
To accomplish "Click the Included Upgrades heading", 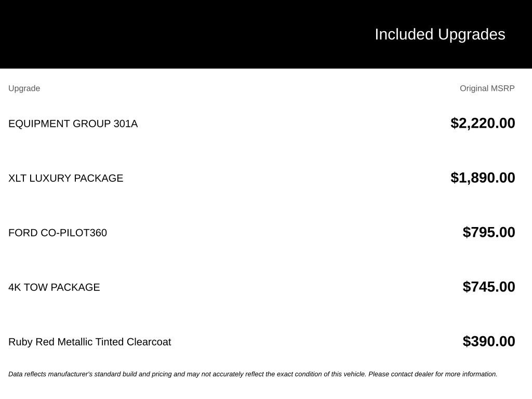I will (440, 35).
